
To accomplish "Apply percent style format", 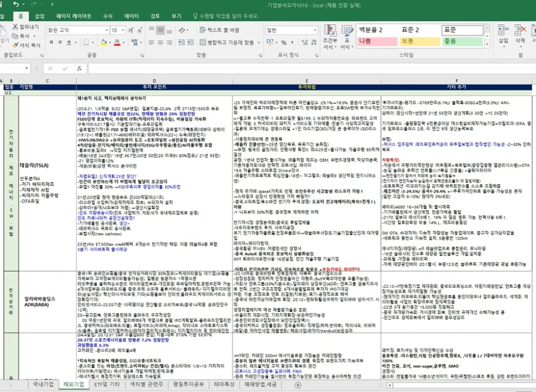I will [283, 43].
